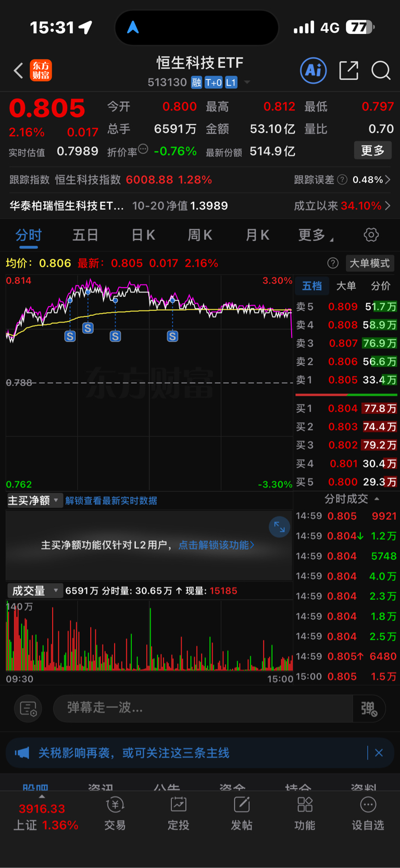Switch to the 周K tab
The image size is (400, 868).
click(200, 235)
